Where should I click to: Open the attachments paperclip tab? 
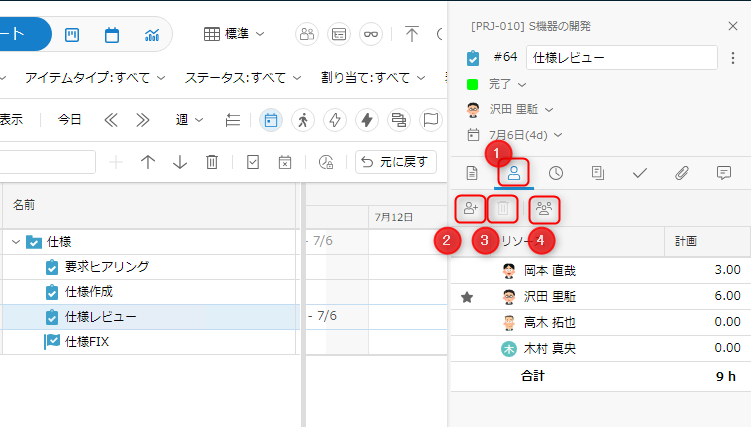(x=682, y=173)
